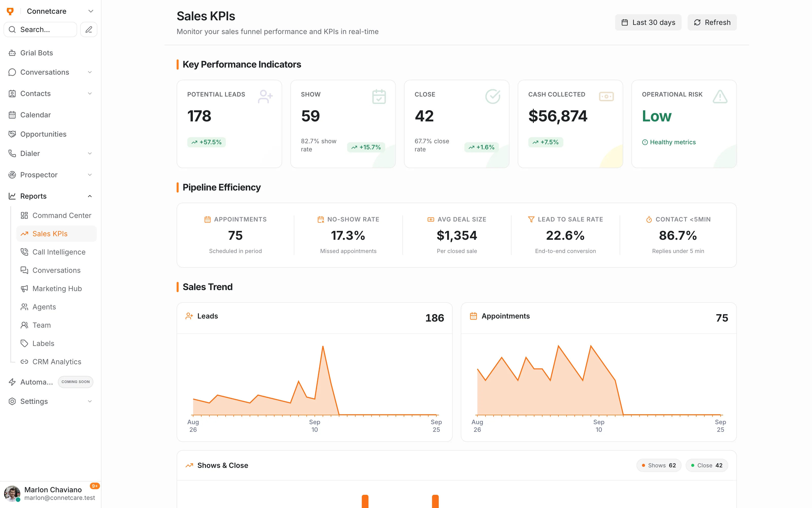Click the Calendar icon in sidebar
Image resolution: width=812 pixels, height=508 pixels.
(12, 115)
